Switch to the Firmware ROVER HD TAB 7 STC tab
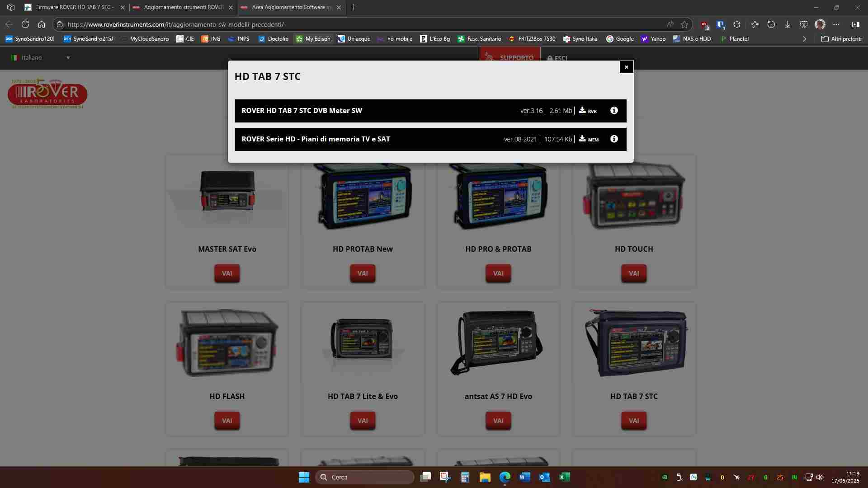 coord(75,7)
